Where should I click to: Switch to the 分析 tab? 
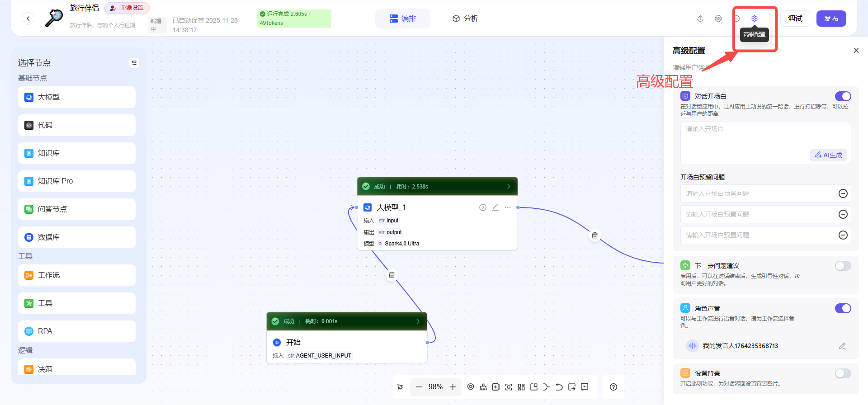point(465,19)
